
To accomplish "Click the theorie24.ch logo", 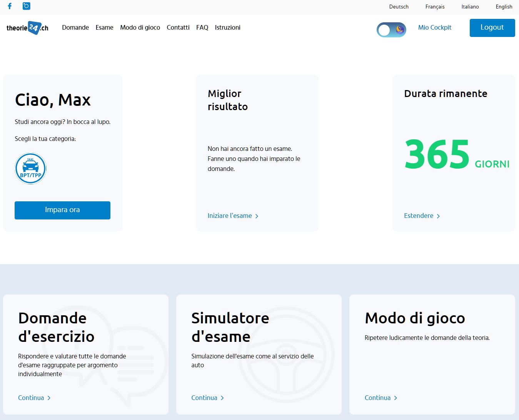I will coord(27,28).
